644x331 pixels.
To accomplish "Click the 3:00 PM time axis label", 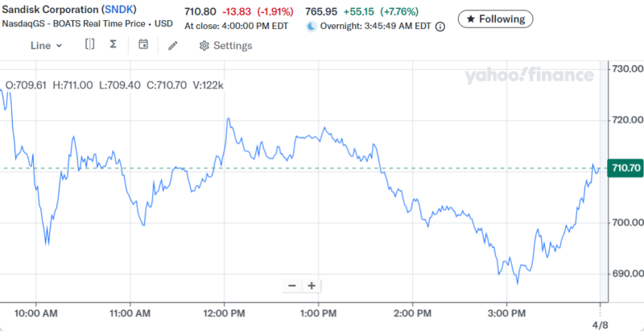I will pyautogui.click(x=507, y=312).
